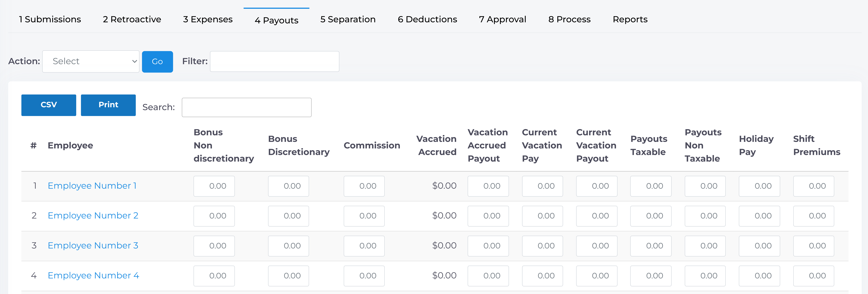
Task: Open Employee Number 3 link
Action: tap(93, 246)
